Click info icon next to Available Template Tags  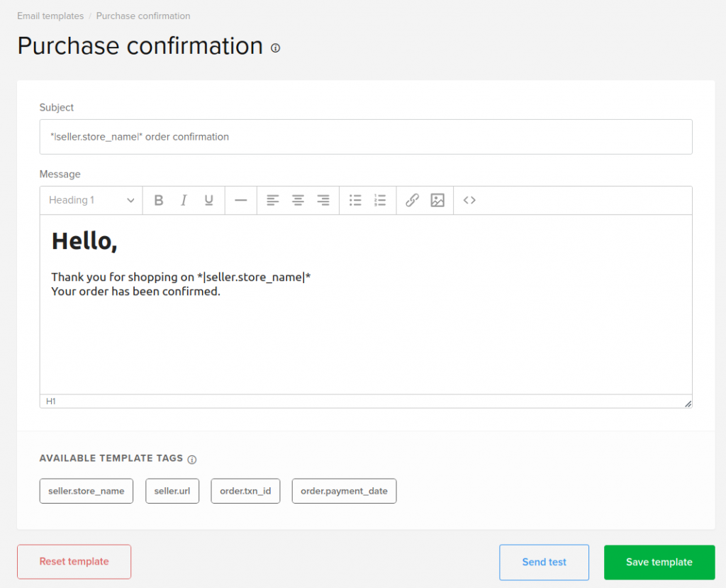[x=192, y=460]
